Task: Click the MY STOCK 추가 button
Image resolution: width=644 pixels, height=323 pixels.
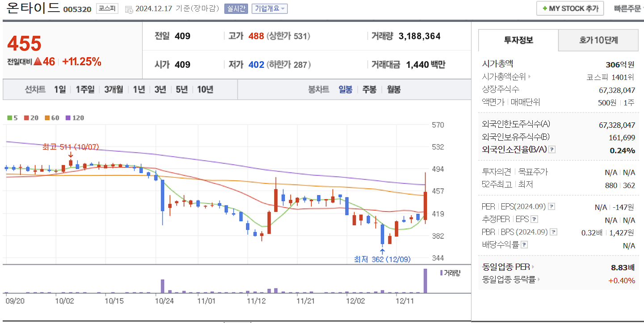Action: click(570, 8)
